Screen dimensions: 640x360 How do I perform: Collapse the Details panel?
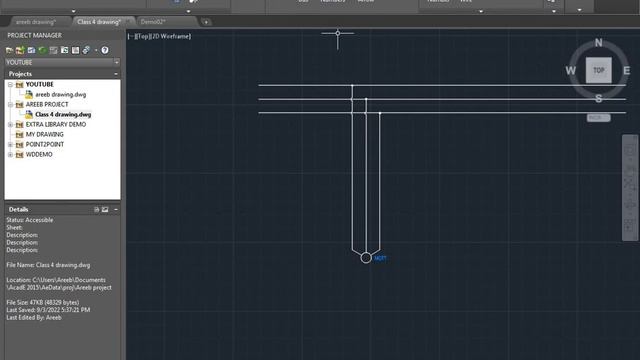pos(116,209)
